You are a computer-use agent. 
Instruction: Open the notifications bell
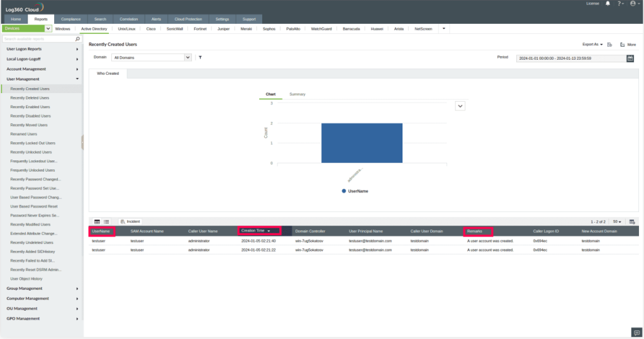tap(608, 4)
